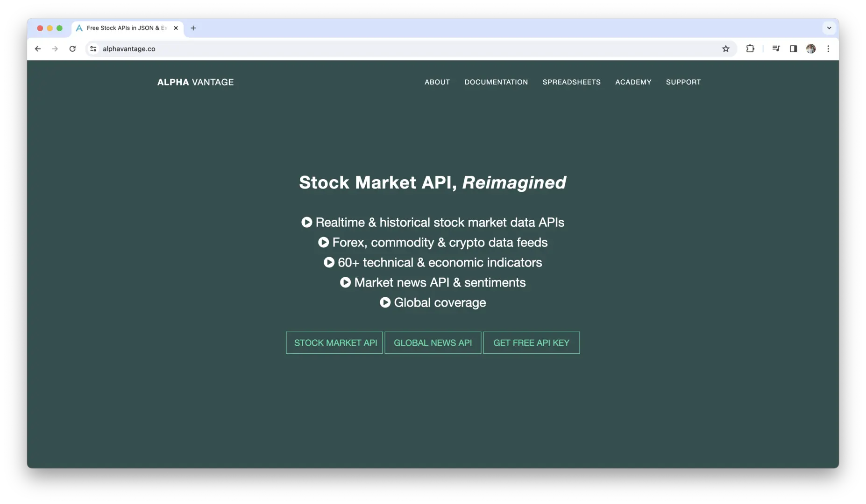Image resolution: width=866 pixels, height=504 pixels.
Task: Open the DOCUMENTATION page
Action: tap(496, 82)
